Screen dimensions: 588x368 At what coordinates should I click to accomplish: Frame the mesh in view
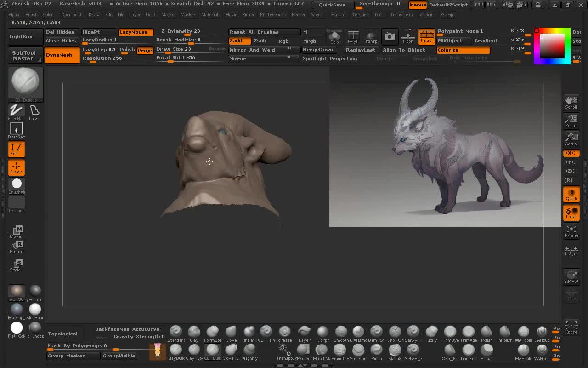[x=571, y=231]
